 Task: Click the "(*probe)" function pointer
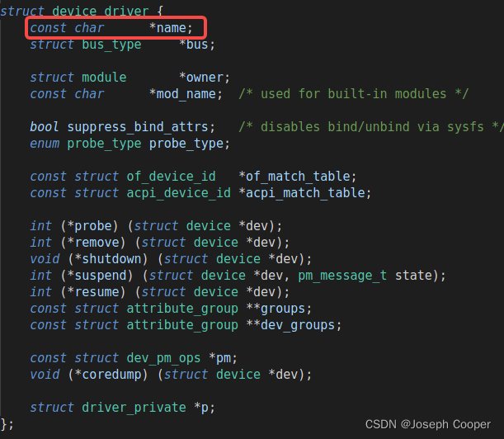coord(89,226)
